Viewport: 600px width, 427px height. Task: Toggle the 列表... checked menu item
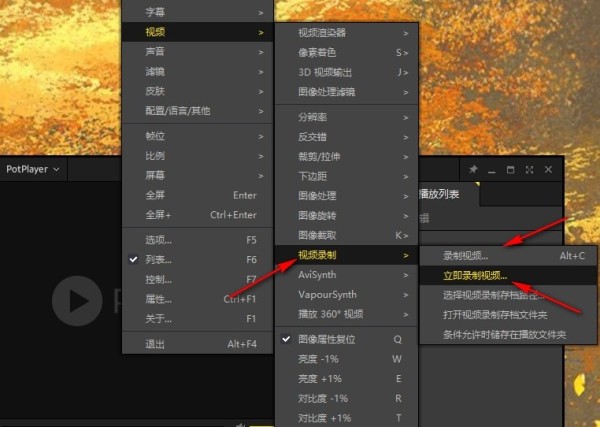pyautogui.click(x=197, y=260)
